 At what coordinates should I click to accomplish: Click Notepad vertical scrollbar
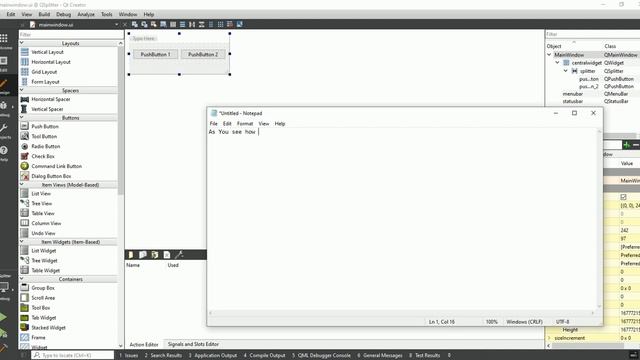(x=599, y=218)
